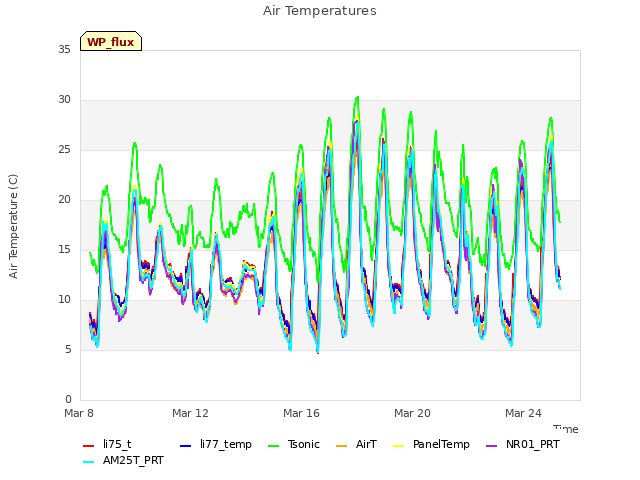The height and width of the screenshot is (480, 640).
Task: Click the 35 y-axis tick label
Action: 64,49
